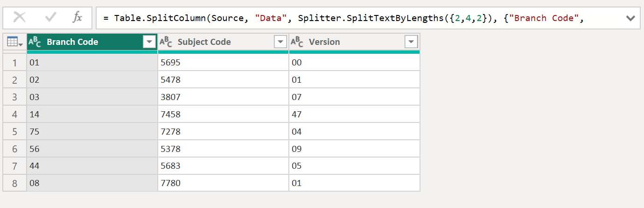This screenshot has width=644, height=208.
Task: Change the Version column data type icon
Action: pyautogui.click(x=297, y=42)
